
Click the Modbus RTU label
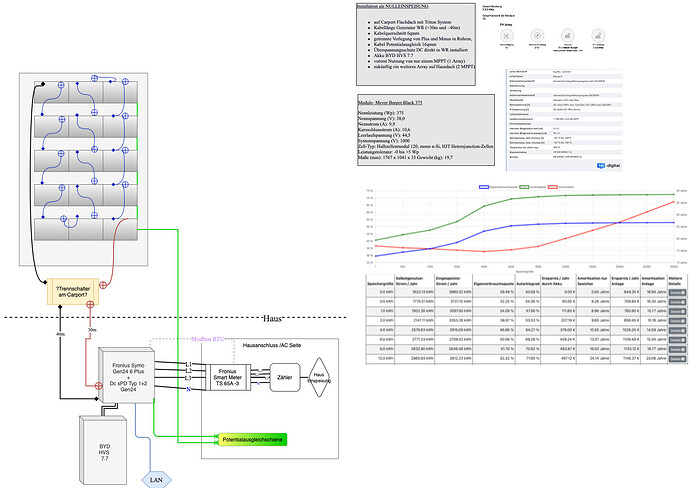point(208,339)
